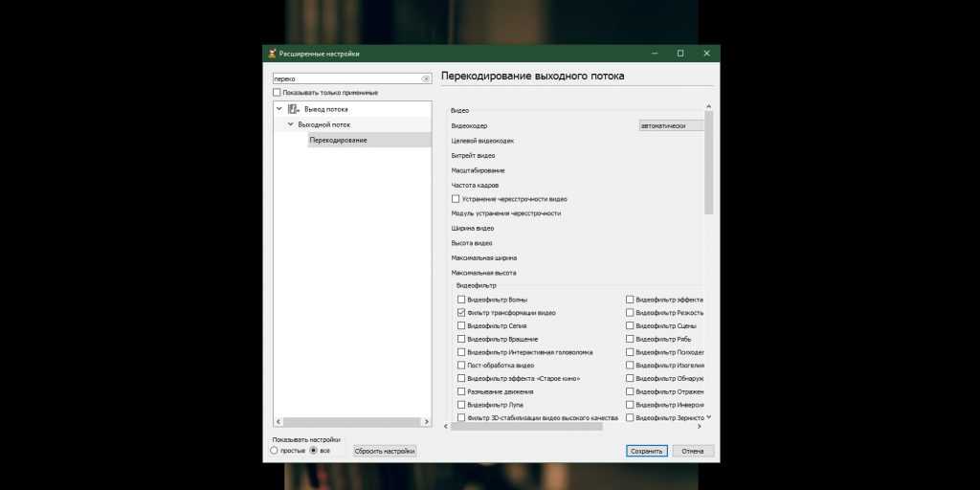
Task: Click the settings panel's scroll-up arrow
Action: pos(709,106)
